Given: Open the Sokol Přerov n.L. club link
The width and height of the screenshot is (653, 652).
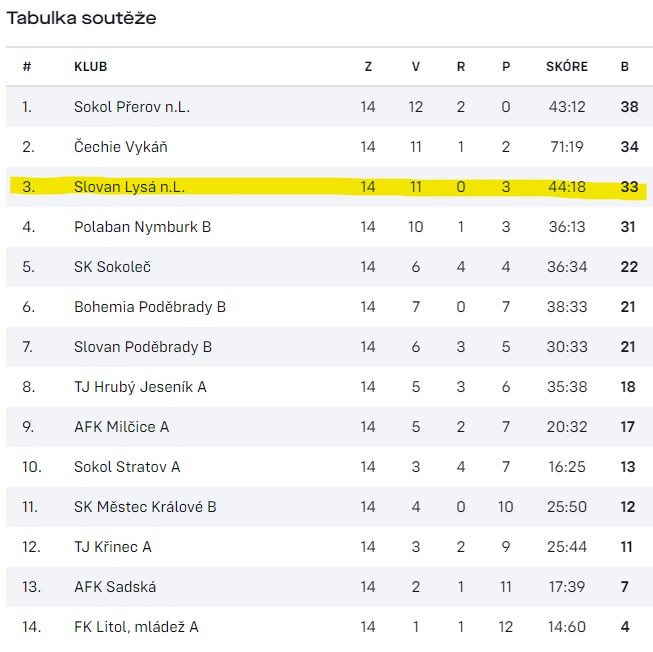Looking at the screenshot, I should pos(132,107).
